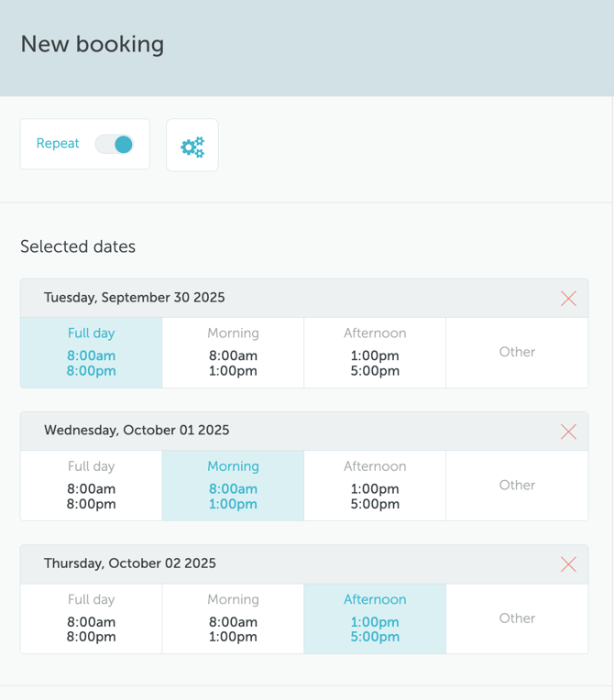Remove Tuesday, September 30 date
614x700 pixels.
(x=568, y=299)
